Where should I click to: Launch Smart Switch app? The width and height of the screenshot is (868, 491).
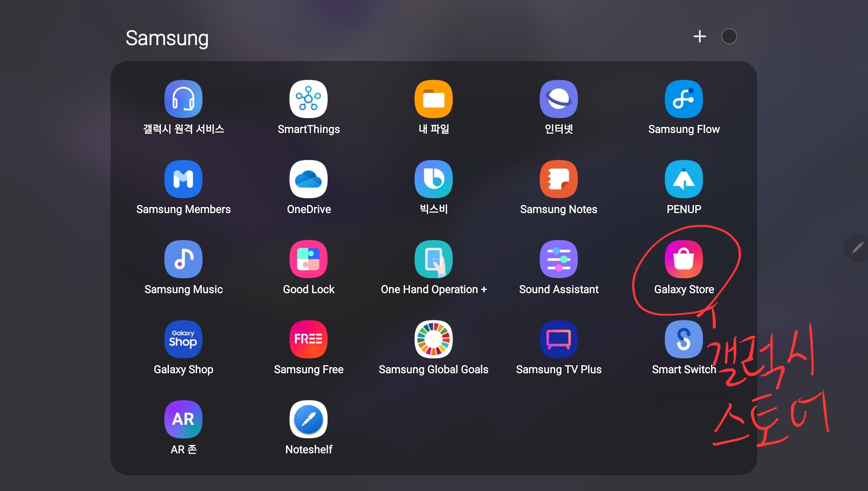pos(684,339)
